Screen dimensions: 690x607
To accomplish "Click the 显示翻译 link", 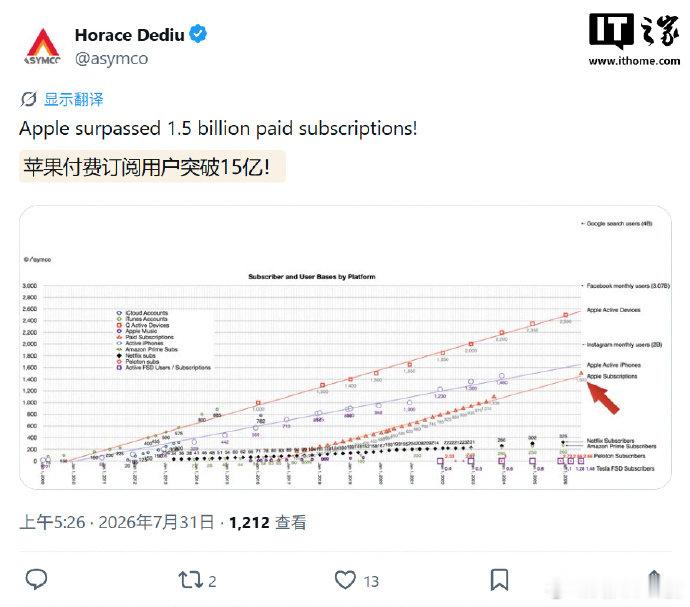I will click(x=73, y=99).
